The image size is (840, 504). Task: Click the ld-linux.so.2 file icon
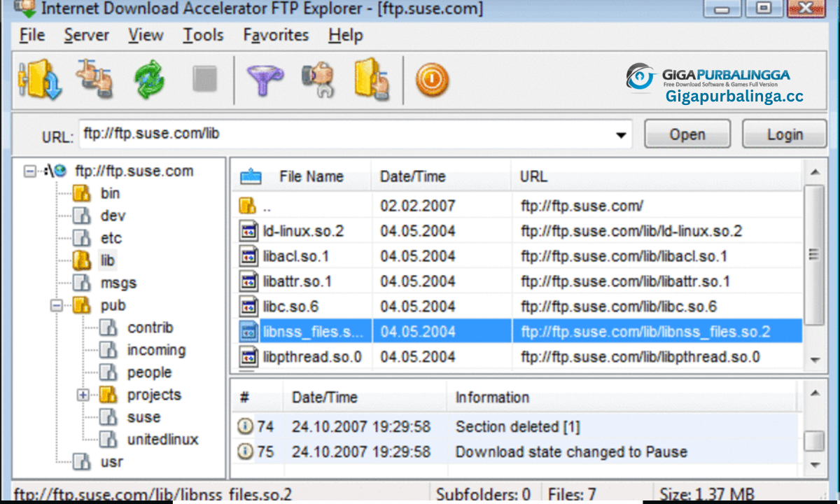click(x=248, y=231)
